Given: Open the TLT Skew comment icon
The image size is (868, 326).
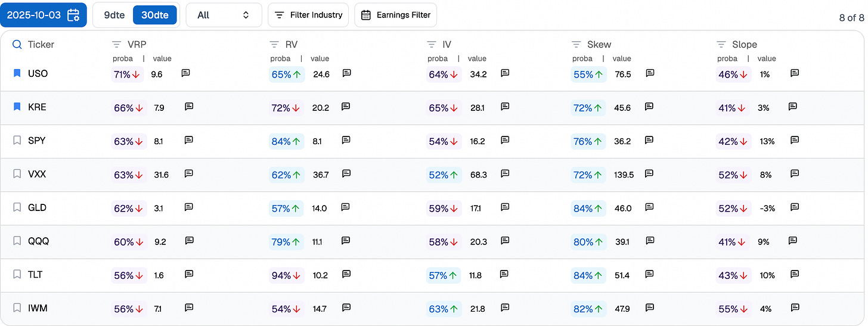Looking at the screenshot, I should coord(649,274).
